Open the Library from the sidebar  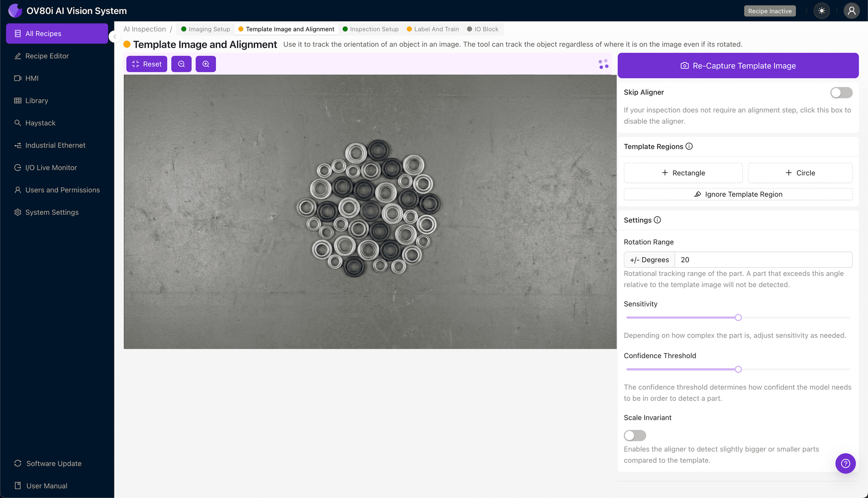[x=36, y=100]
